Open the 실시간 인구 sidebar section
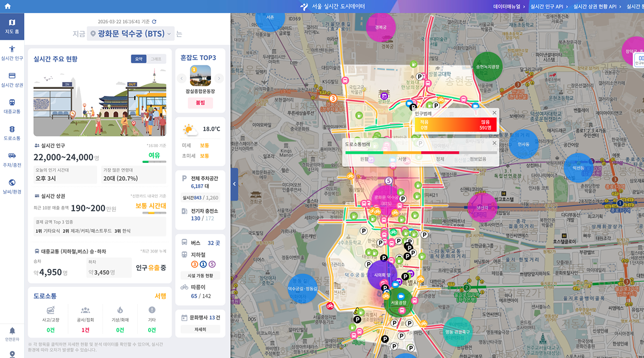The image size is (644, 358). 12,53
